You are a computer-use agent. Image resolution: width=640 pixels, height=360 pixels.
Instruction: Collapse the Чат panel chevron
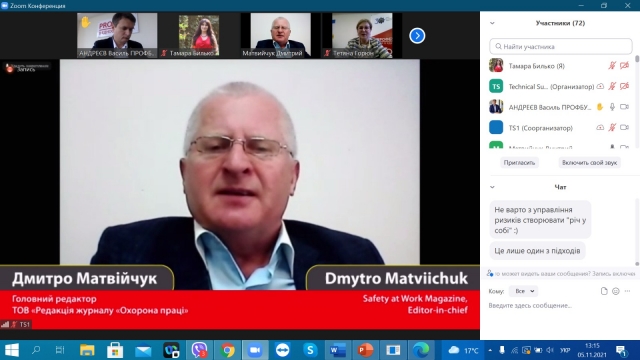click(x=492, y=187)
